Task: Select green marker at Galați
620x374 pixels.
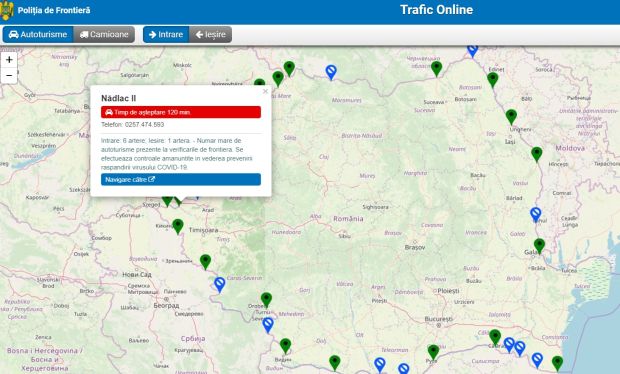Action: pyautogui.click(x=539, y=246)
